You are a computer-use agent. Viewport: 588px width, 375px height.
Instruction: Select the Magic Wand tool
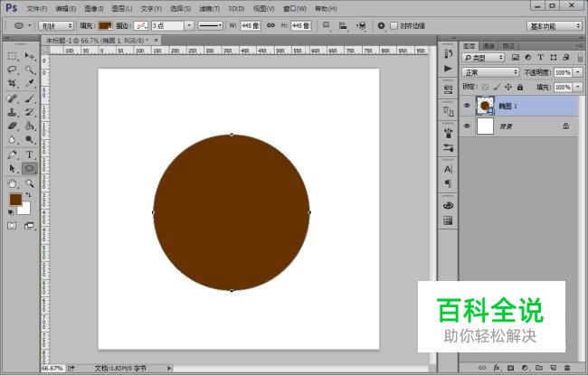[29, 70]
